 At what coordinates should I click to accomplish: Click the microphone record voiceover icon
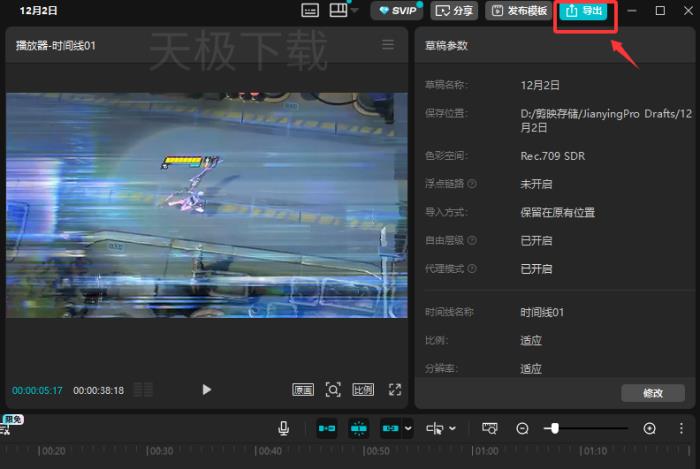point(284,428)
